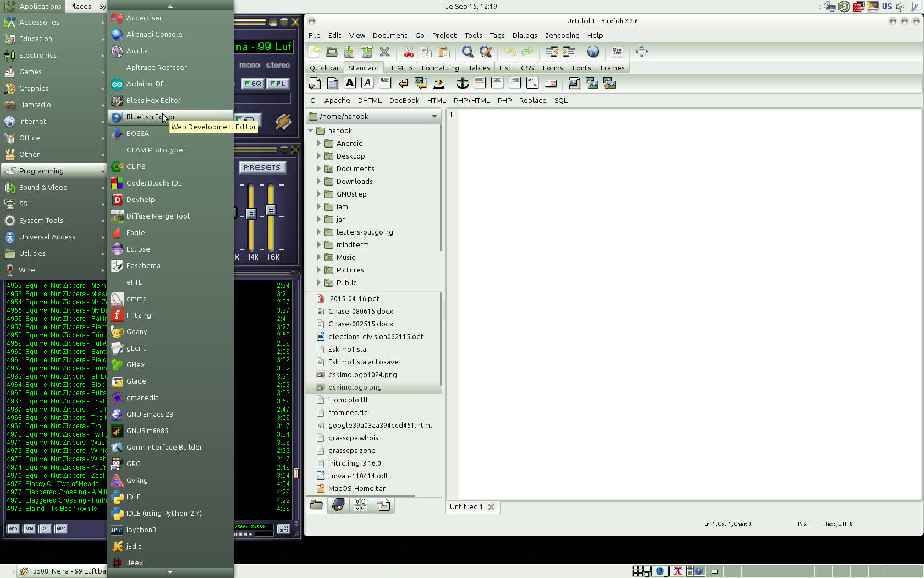Expand the Pictures folder
The image size is (924, 578).
pos(318,270)
